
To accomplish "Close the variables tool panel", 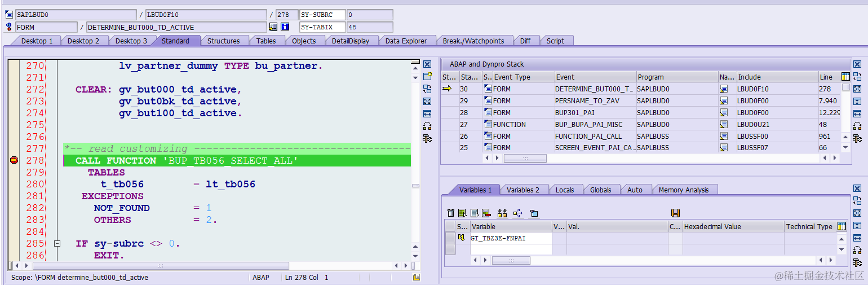I will coord(857,189).
